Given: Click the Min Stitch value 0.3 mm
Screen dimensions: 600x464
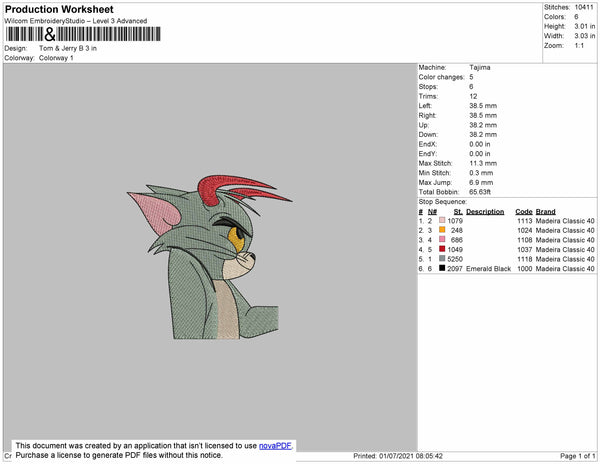Looking at the screenshot, I should (481, 173).
